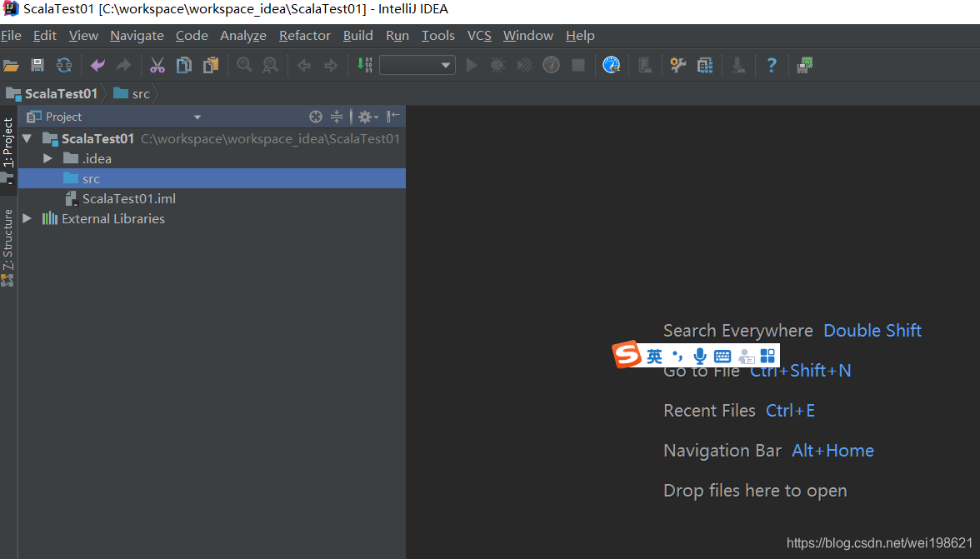This screenshot has height=559, width=980.
Task: Toggle the 1: Project tool window
Action: coord(8,150)
